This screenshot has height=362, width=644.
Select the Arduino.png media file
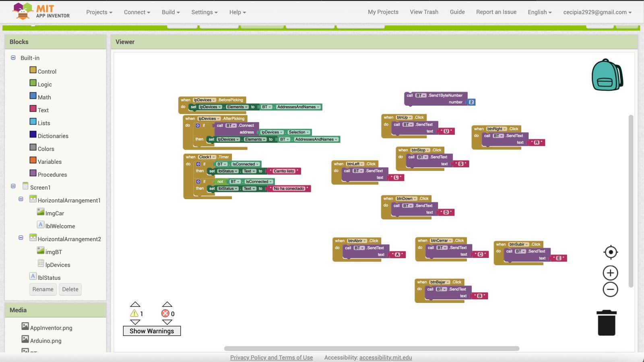pyautogui.click(x=46, y=341)
